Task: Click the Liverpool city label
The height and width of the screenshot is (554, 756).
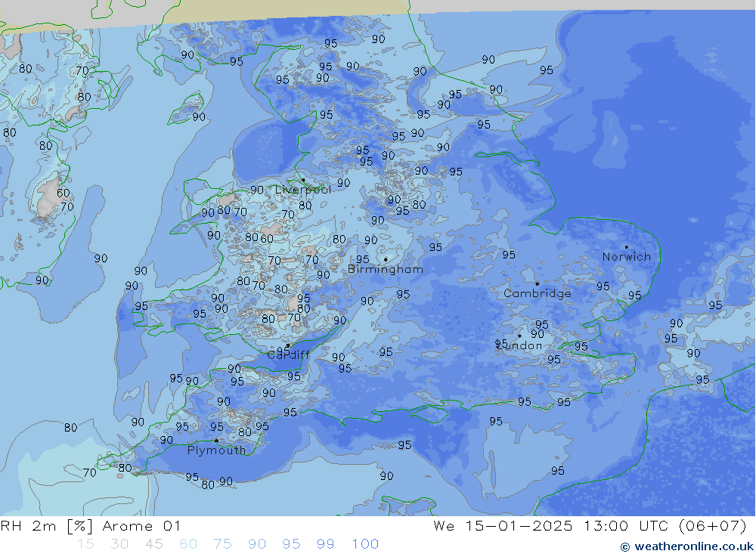Action: [303, 190]
